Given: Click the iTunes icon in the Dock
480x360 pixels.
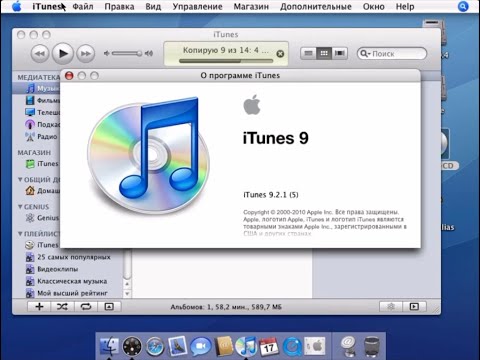Looking at the screenshot, I should coord(246,346).
